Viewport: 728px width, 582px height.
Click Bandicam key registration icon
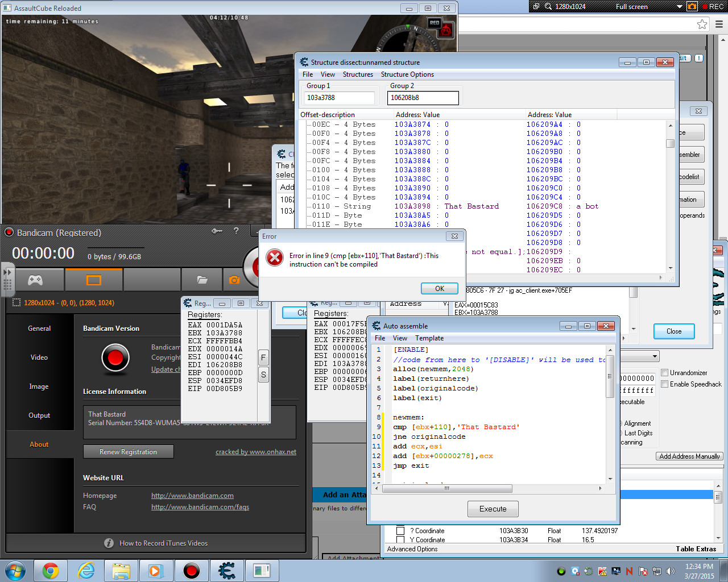pyautogui.click(x=217, y=231)
